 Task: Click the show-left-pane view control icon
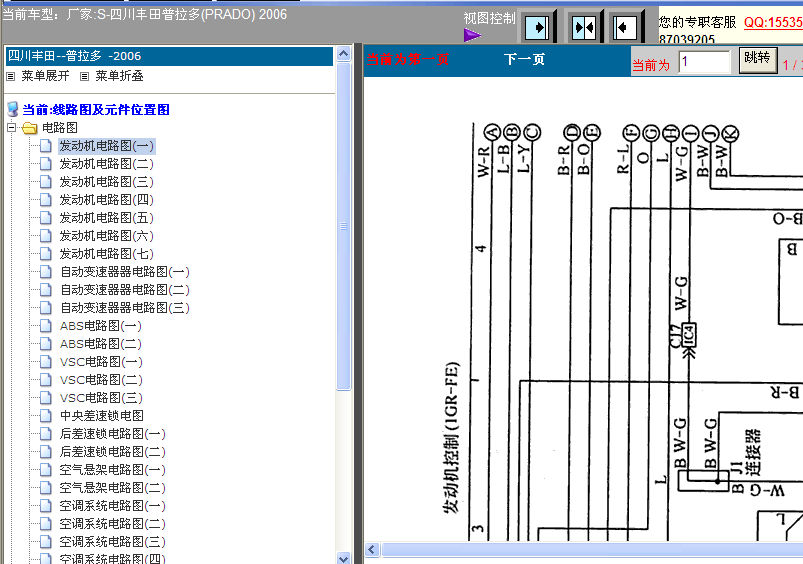pyautogui.click(x=625, y=27)
